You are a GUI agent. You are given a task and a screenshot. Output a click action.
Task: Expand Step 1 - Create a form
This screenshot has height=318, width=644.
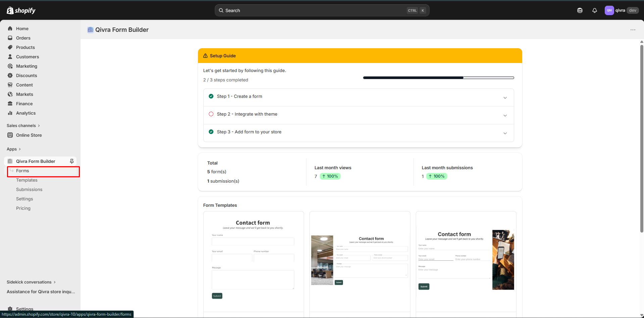coord(505,98)
